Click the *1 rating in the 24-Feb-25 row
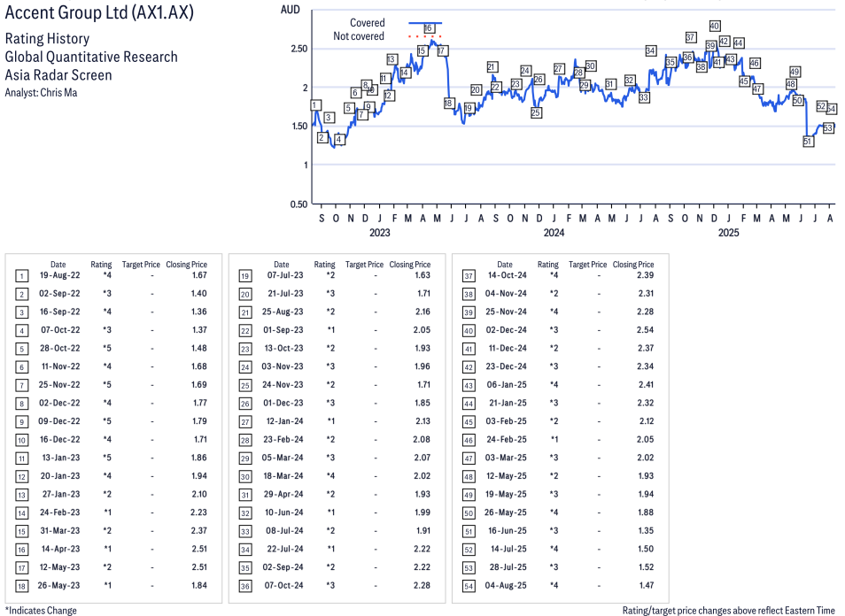This screenshot has height=616, width=845. (x=554, y=439)
